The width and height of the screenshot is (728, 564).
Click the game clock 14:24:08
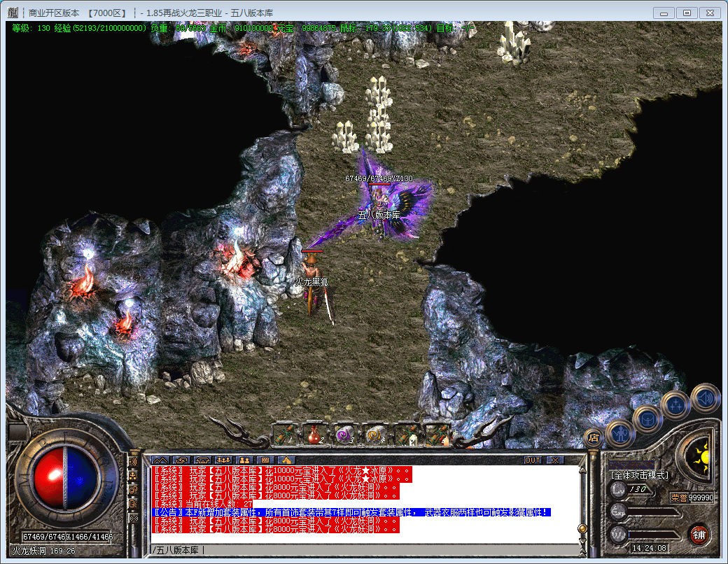[649, 548]
